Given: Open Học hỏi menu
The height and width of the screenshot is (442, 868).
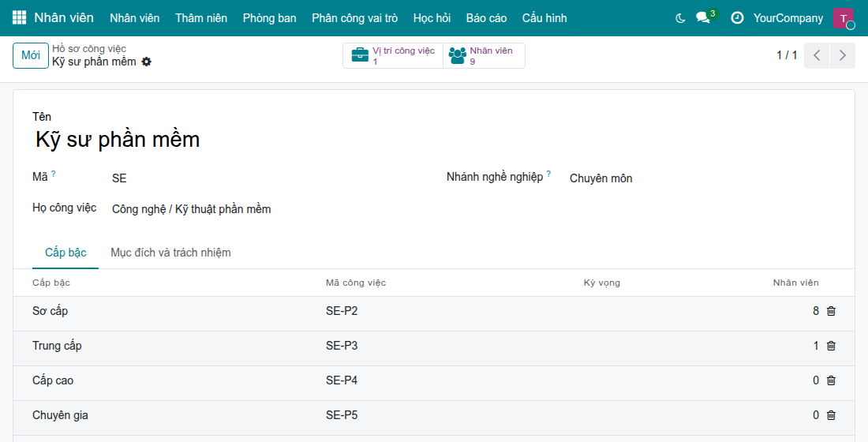Looking at the screenshot, I should click(x=432, y=18).
